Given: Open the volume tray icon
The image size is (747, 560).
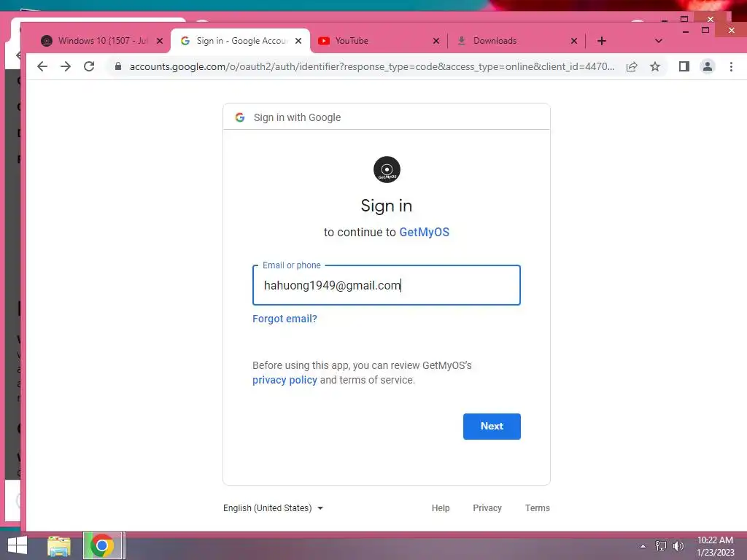Looking at the screenshot, I should (x=678, y=546).
